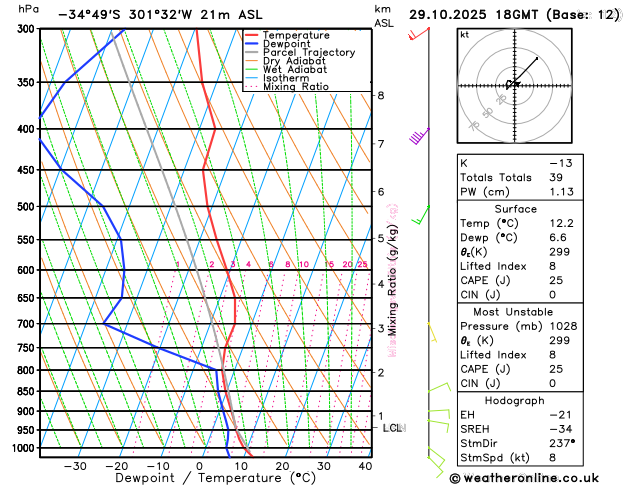The image size is (629, 486).
Task: Click the Temperature legend entry
Action: (287, 35)
